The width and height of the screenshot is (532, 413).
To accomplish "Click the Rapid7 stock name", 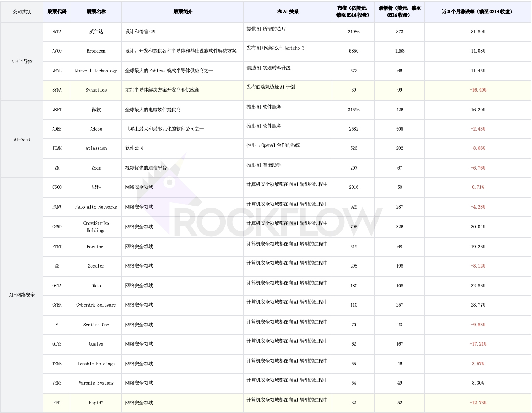I will (x=96, y=403).
